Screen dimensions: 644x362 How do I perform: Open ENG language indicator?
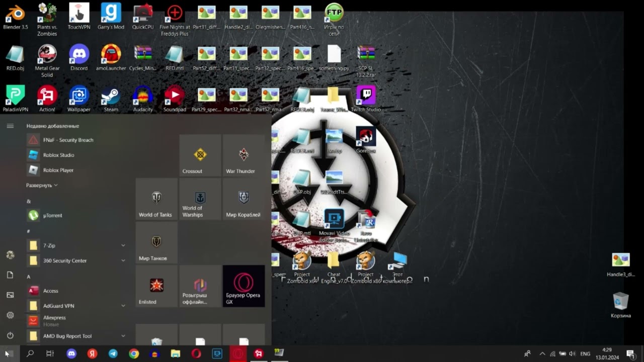(x=585, y=354)
